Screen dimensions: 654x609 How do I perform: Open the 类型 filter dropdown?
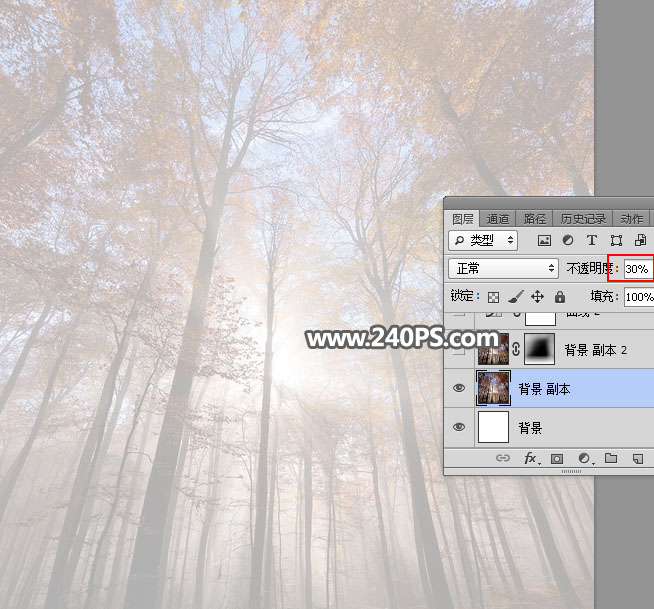[483, 240]
